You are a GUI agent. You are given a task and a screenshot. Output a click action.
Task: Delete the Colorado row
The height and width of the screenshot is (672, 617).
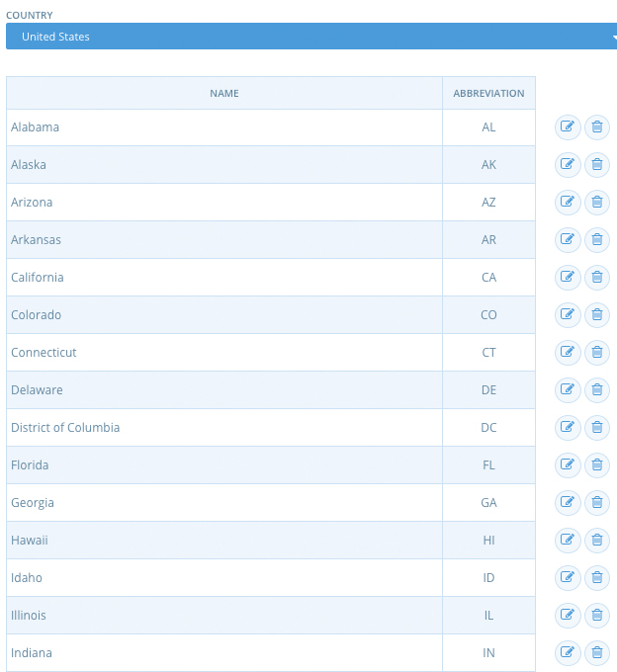coord(597,315)
